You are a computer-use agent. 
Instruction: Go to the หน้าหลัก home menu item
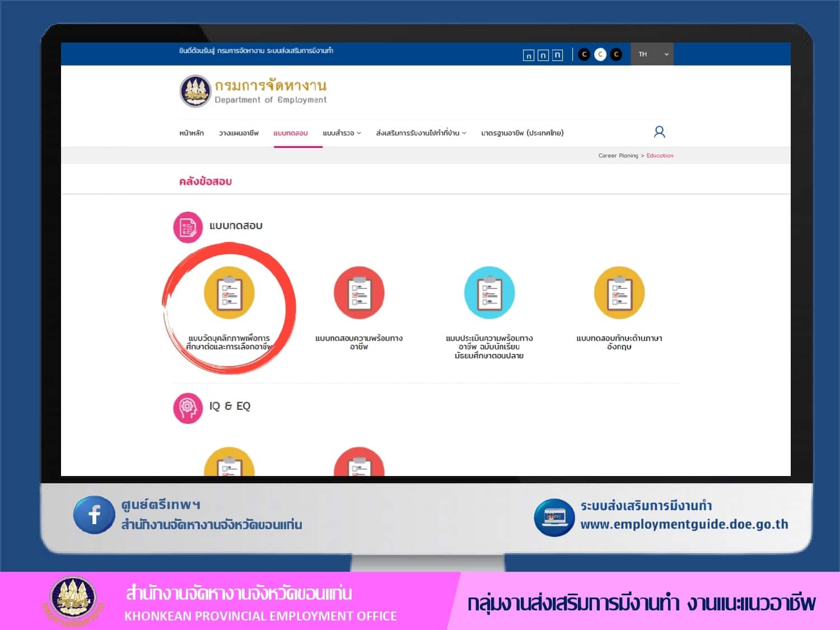click(x=192, y=133)
